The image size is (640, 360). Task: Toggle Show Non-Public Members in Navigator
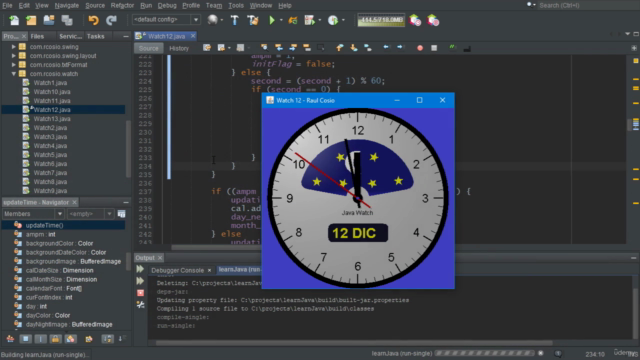click(55, 338)
